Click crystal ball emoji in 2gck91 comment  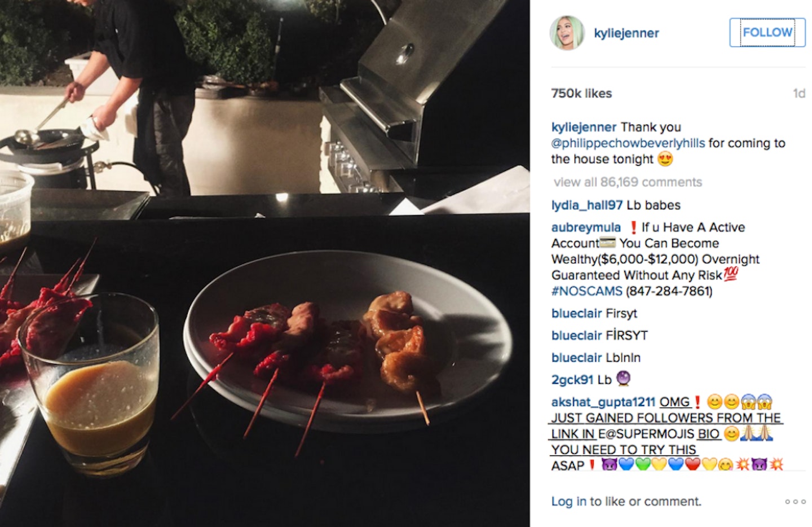point(623,379)
